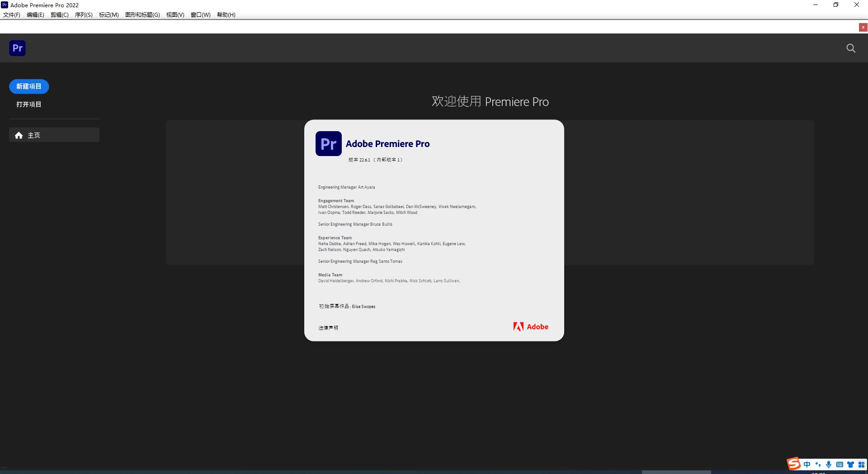
Task: Toggle full/half-width punctuation in Sogou bar
Action: (818, 465)
